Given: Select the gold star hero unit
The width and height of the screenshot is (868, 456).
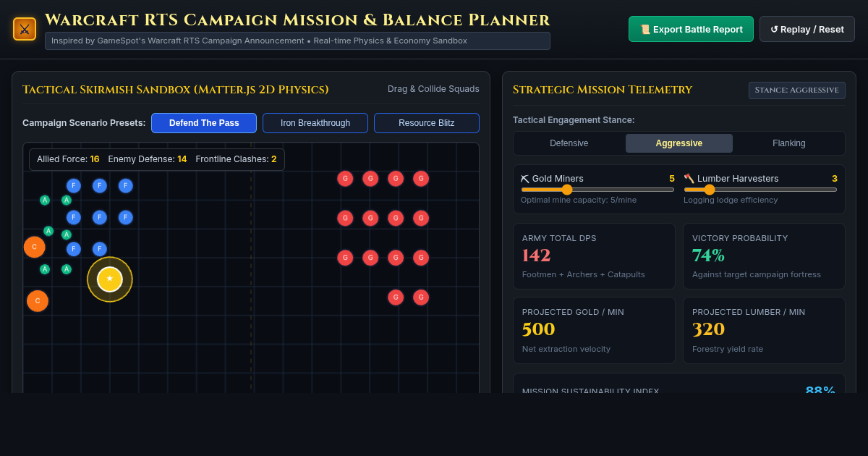Looking at the screenshot, I should [x=110, y=279].
